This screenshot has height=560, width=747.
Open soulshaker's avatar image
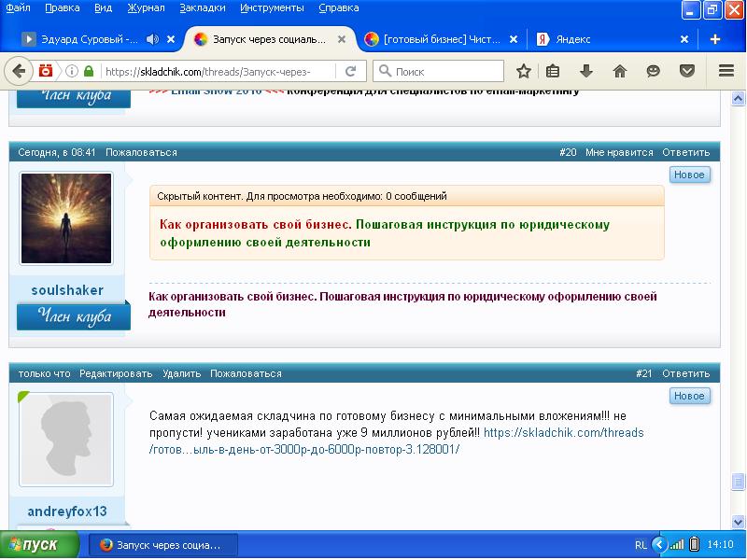[x=66, y=218]
